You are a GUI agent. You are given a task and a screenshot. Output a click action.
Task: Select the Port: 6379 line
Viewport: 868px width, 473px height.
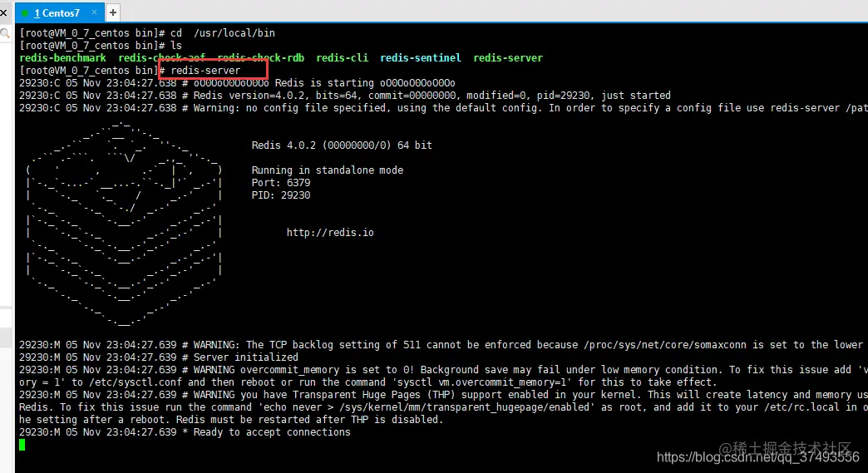[281, 183]
